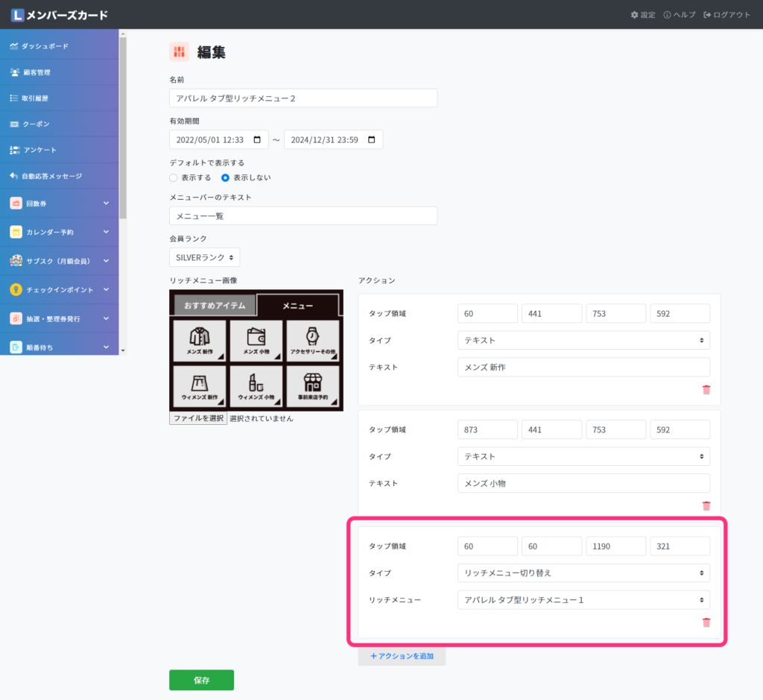The width and height of the screenshot is (763, 700).
Task: Open the リッチメニュー切り替え type dropdown
Action: click(x=583, y=573)
